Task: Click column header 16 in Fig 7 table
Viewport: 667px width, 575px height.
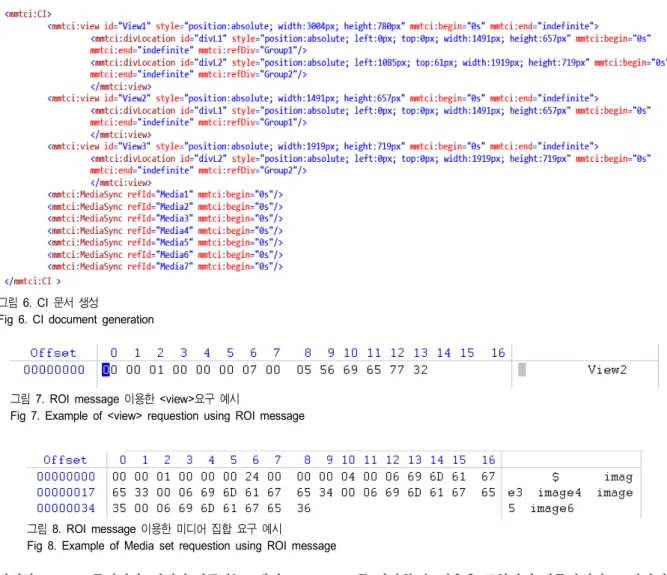Action: [498, 353]
